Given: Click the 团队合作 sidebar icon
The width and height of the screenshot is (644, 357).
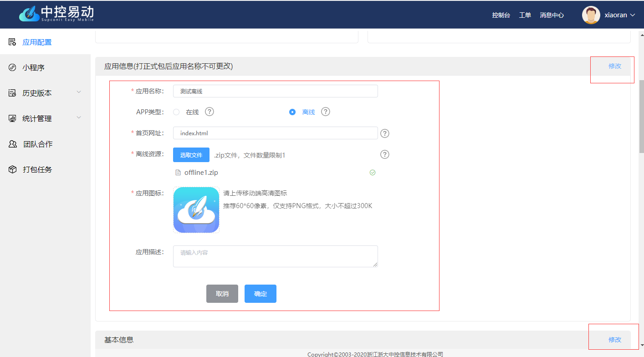Looking at the screenshot, I should click(13, 144).
